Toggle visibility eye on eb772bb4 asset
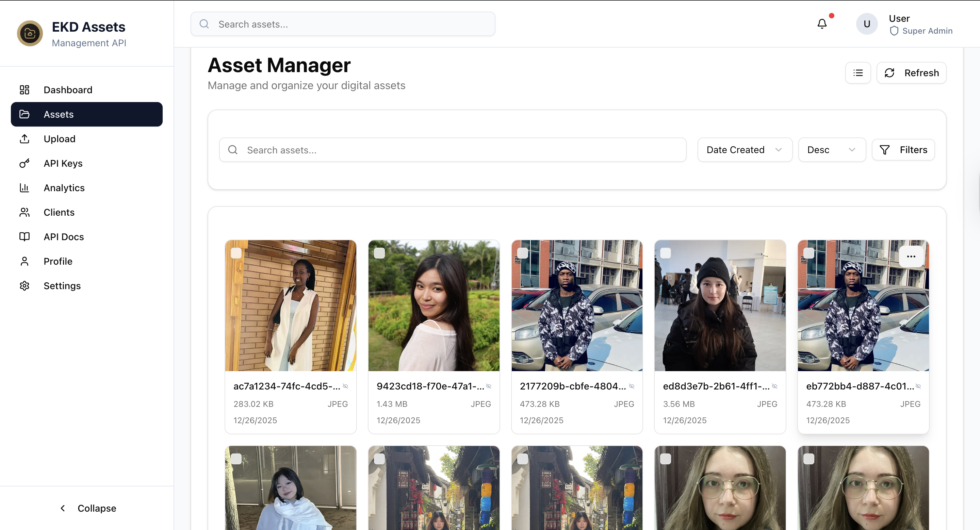 [918, 386]
